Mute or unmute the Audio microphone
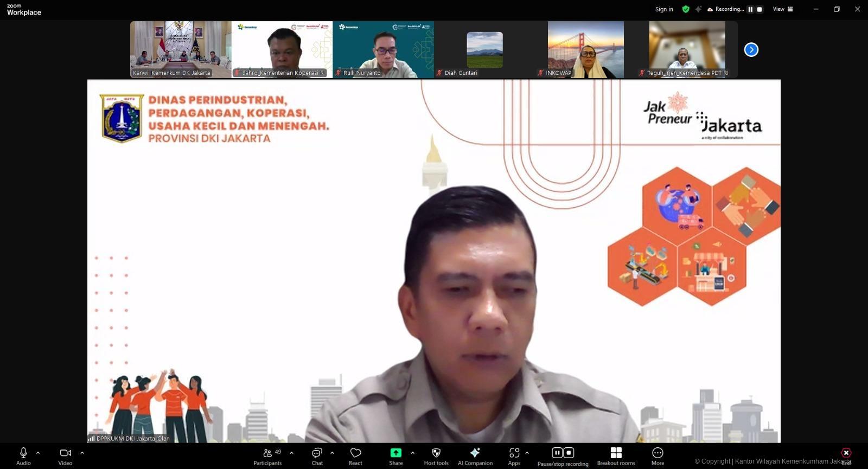The image size is (868, 469). click(23, 456)
